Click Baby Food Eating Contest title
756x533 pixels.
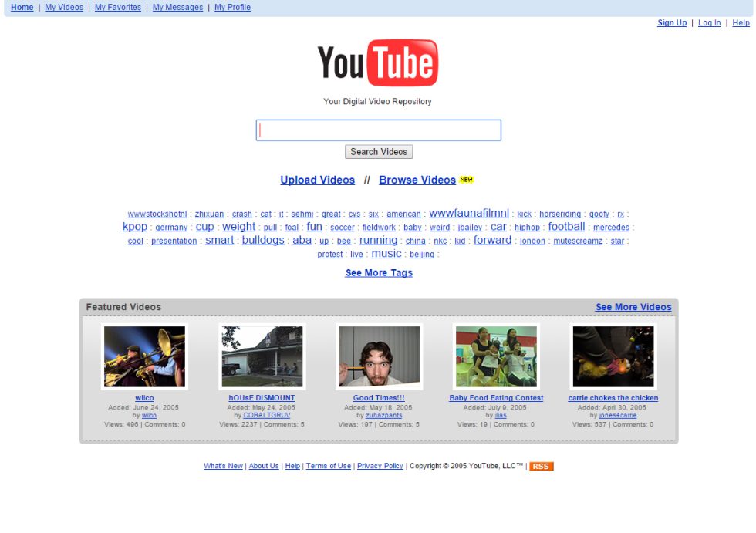click(x=496, y=398)
